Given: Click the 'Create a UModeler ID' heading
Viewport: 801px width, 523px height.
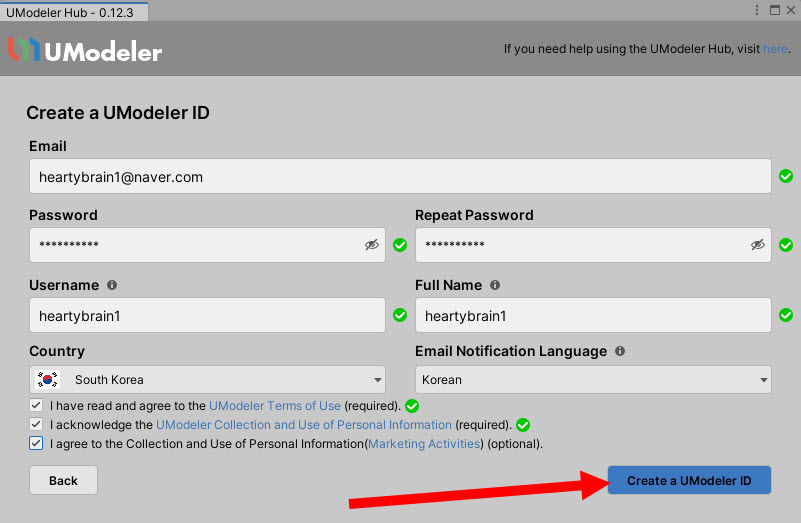Looking at the screenshot, I should [x=118, y=113].
